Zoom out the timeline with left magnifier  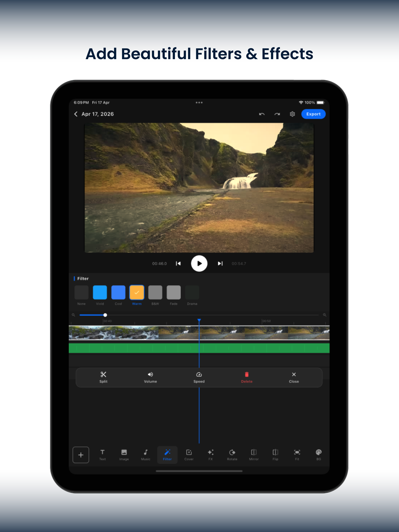[x=73, y=315]
